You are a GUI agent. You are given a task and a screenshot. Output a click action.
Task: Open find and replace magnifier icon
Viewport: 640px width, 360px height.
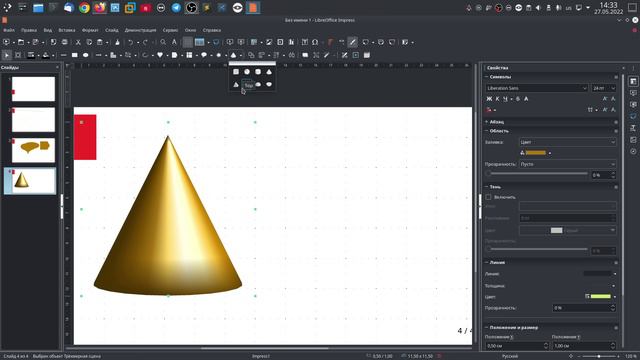163,42
